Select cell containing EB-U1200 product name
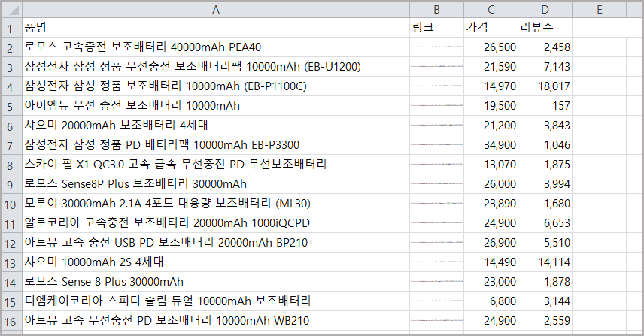644x336 pixels. click(216, 66)
